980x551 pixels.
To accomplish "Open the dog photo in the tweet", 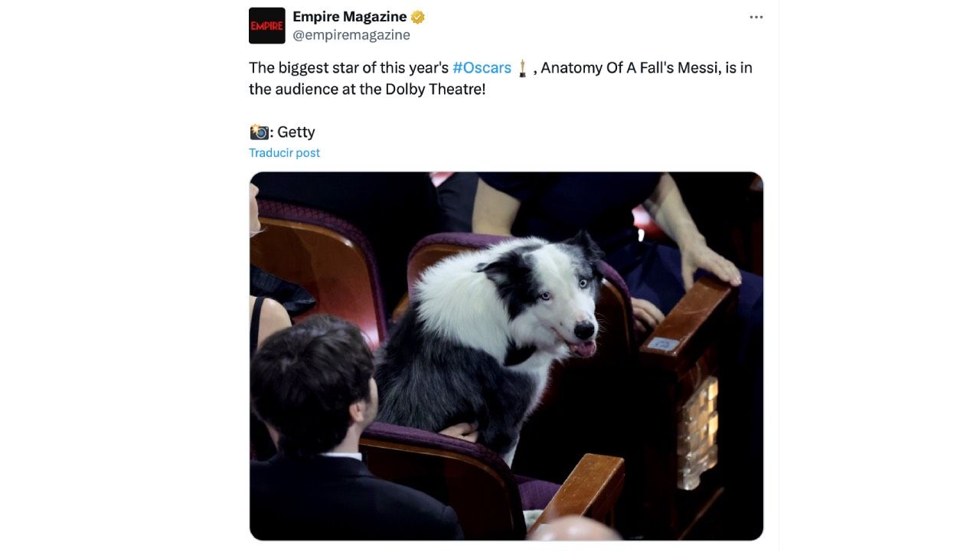I will tap(506, 356).
